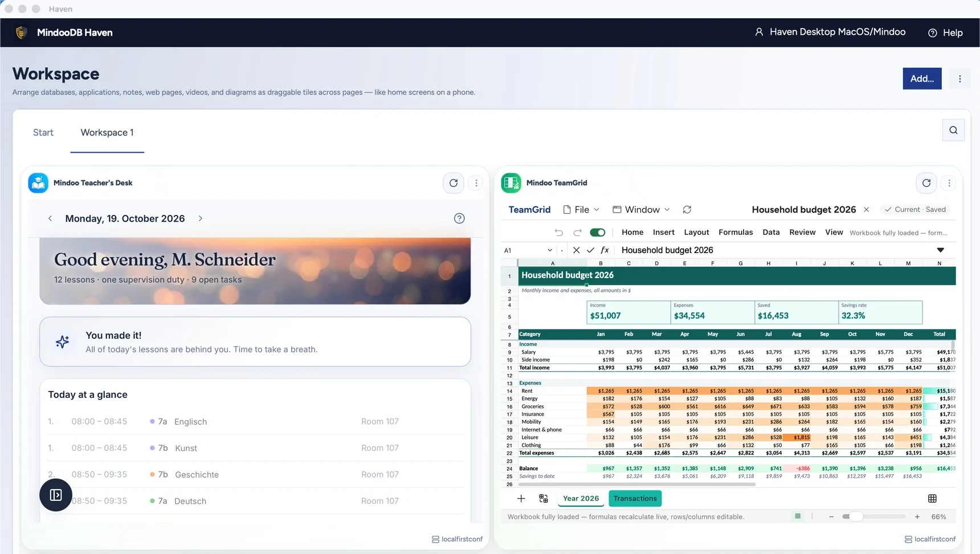Click the grid view icon at sheet bar right
Viewport: 980px width, 554px height.
(x=932, y=499)
